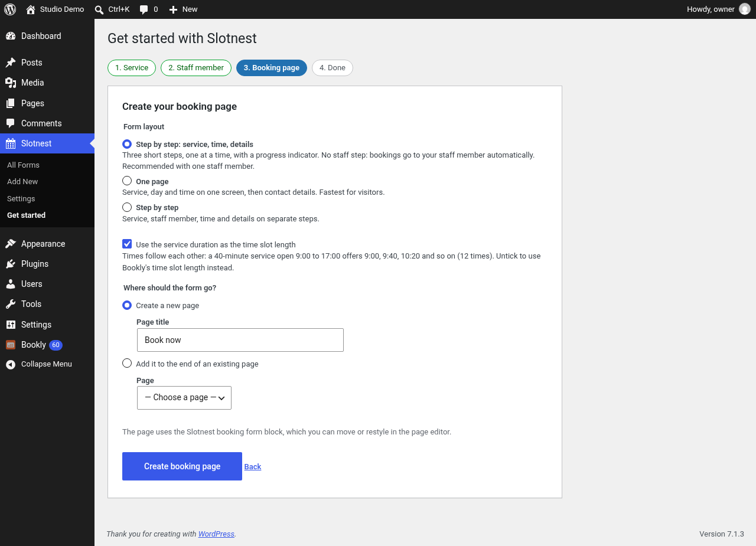Click the Plugins plug icon
This screenshot has height=546, width=756.
[x=11, y=264]
